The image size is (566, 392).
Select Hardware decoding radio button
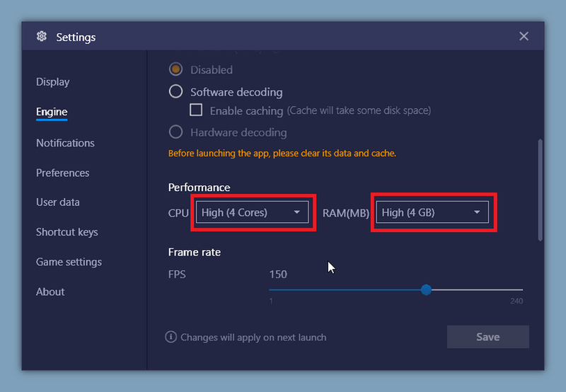coord(175,132)
